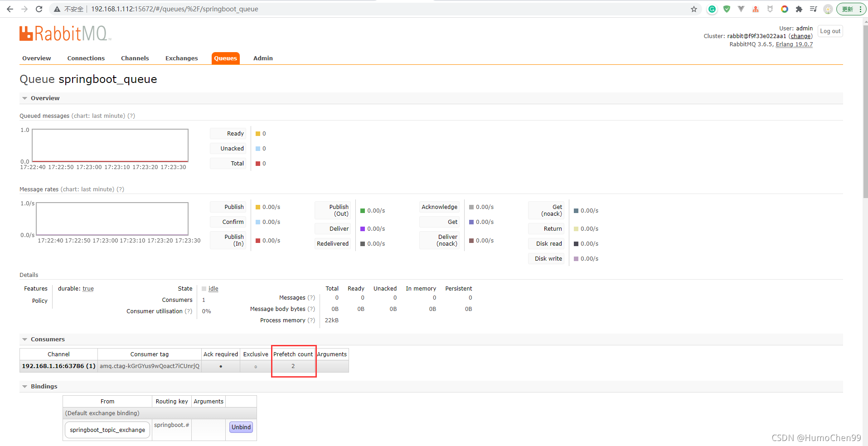Click the durable: true feature text

pos(76,289)
